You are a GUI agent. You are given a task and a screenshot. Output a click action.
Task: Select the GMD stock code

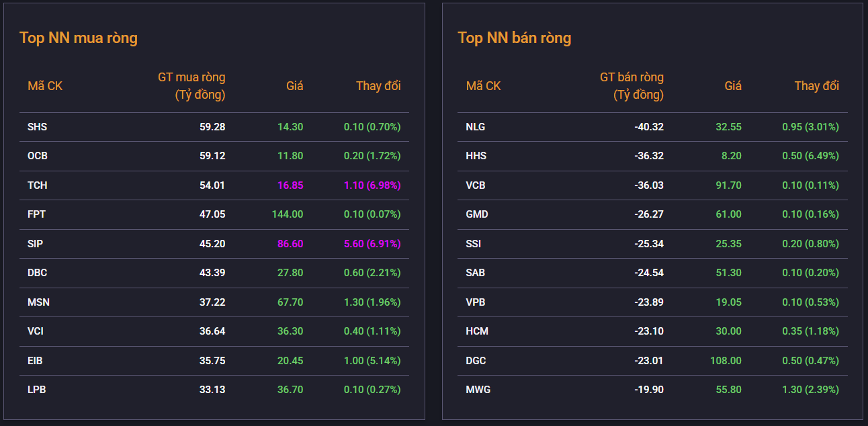tap(477, 214)
